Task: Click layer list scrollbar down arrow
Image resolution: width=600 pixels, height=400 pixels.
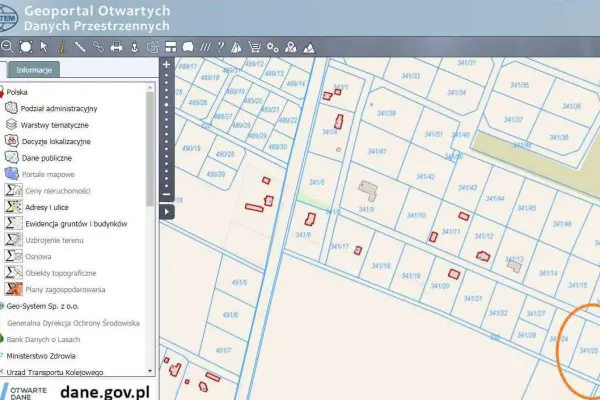Action: (150, 371)
